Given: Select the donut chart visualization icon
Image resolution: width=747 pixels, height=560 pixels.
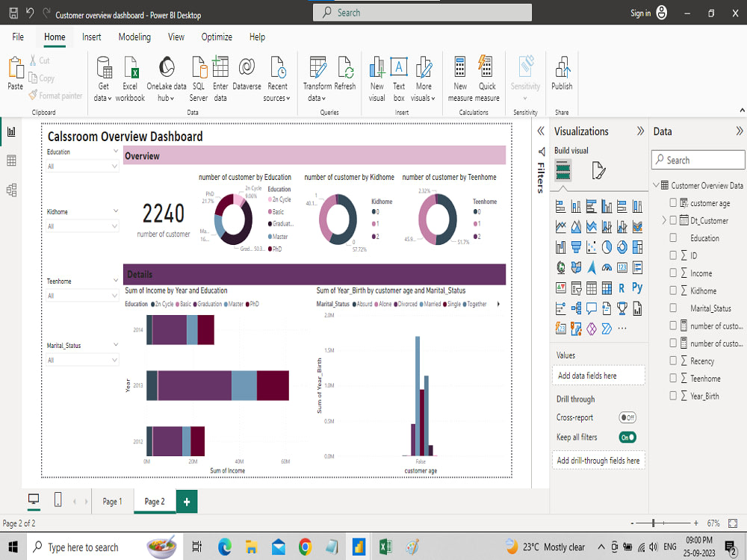Looking at the screenshot, I should [622, 246].
